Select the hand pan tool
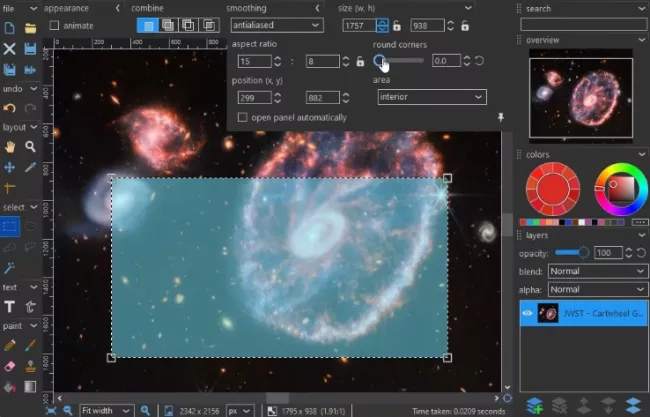 9,146
